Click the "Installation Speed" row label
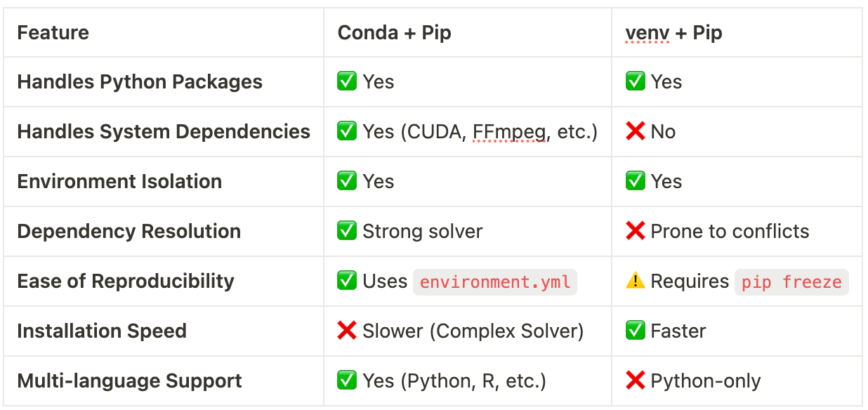868x410 pixels. [102, 331]
